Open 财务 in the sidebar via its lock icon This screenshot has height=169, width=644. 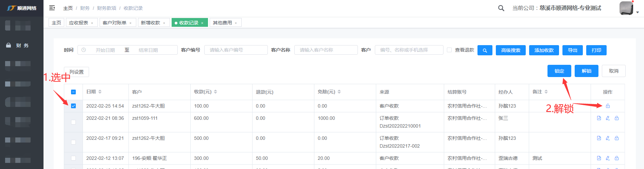[8, 45]
